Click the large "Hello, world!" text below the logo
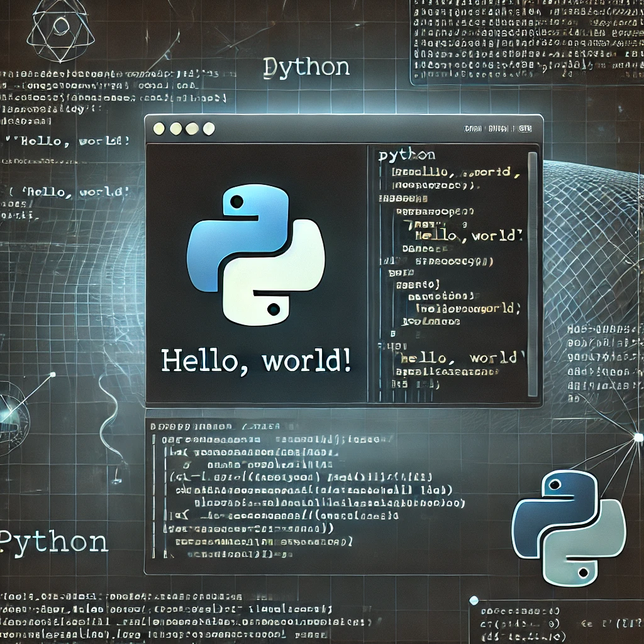The width and height of the screenshot is (644, 644). [256, 361]
